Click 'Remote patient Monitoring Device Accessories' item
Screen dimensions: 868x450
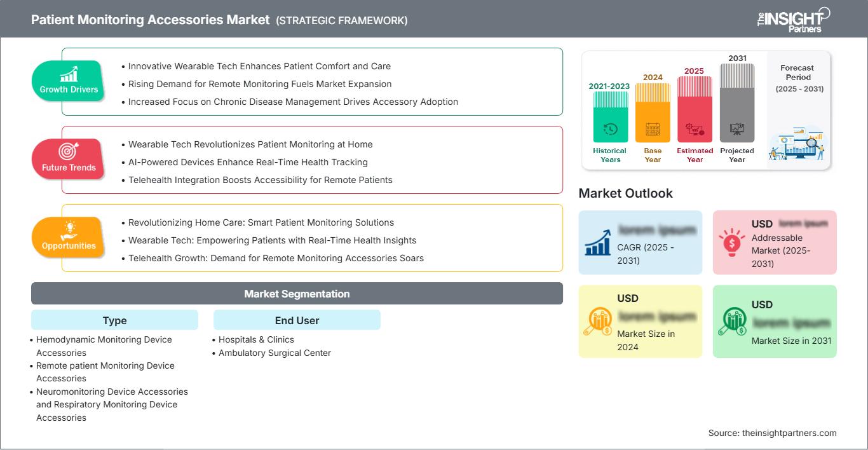(x=105, y=372)
